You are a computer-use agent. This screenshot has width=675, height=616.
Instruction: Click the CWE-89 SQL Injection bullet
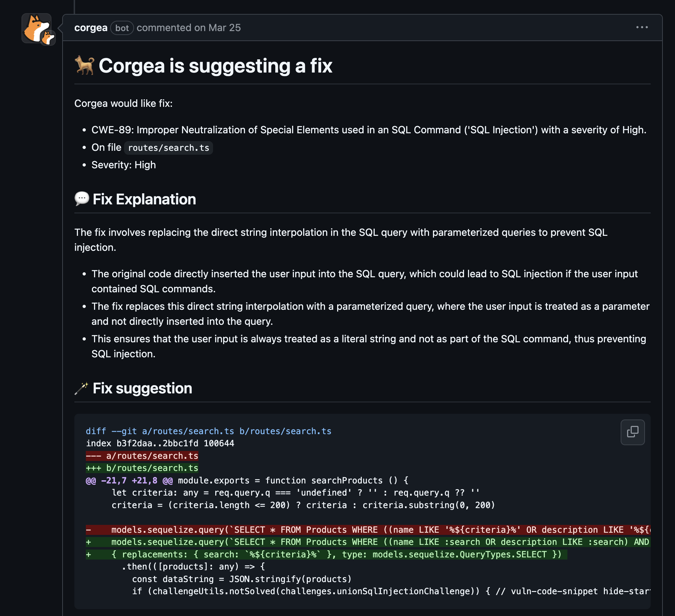pyautogui.click(x=369, y=130)
